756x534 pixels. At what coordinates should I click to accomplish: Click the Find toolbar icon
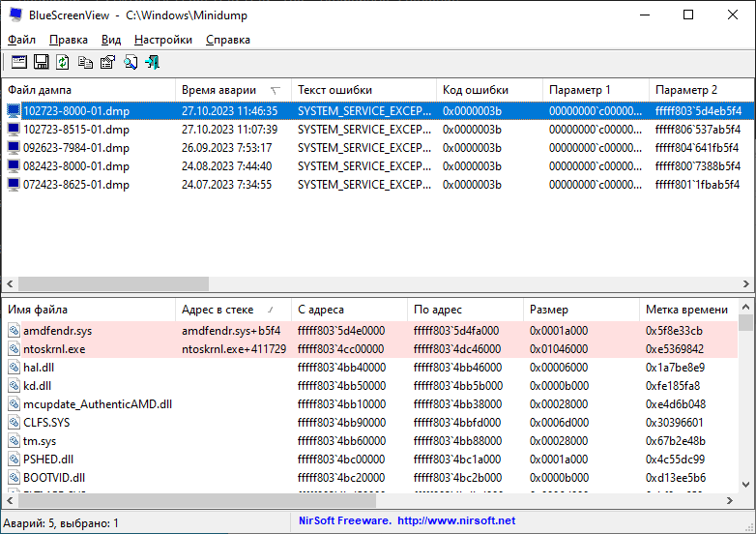point(131,62)
